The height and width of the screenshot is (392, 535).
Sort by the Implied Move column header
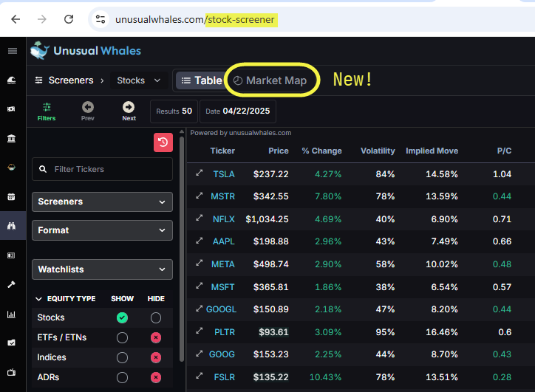click(432, 151)
